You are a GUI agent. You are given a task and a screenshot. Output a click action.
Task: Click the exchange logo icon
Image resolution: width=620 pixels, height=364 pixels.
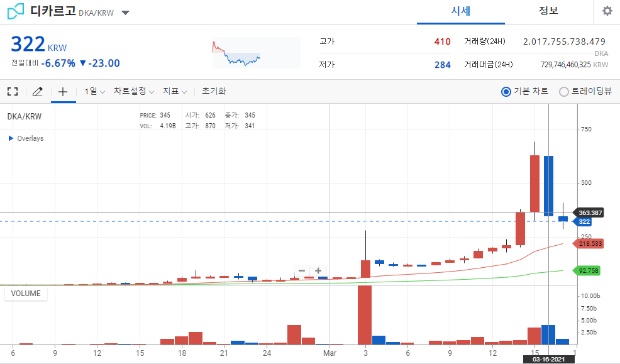coord(16,11)
